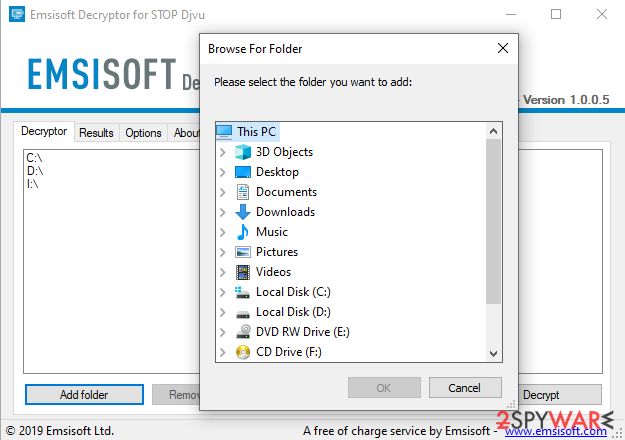The width and height of the screenshot is (625, 440).
Task: Click the folder tree scroll down arrow
Action: click(493, 354)
